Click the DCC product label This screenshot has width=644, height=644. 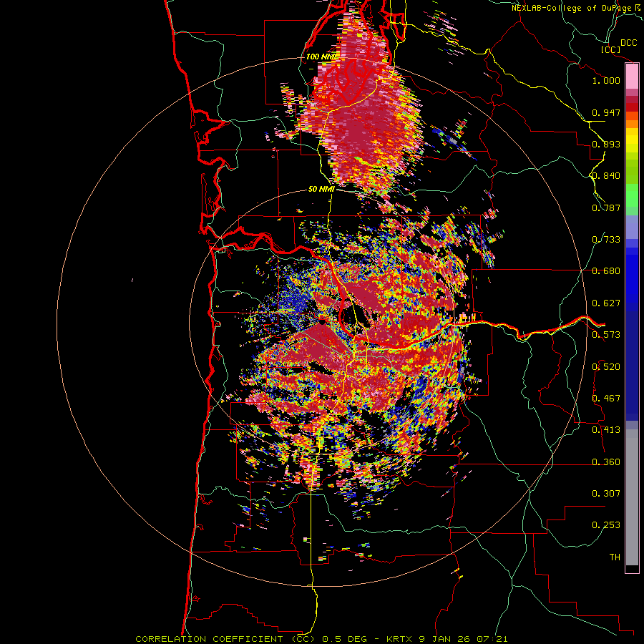[628, 43]
